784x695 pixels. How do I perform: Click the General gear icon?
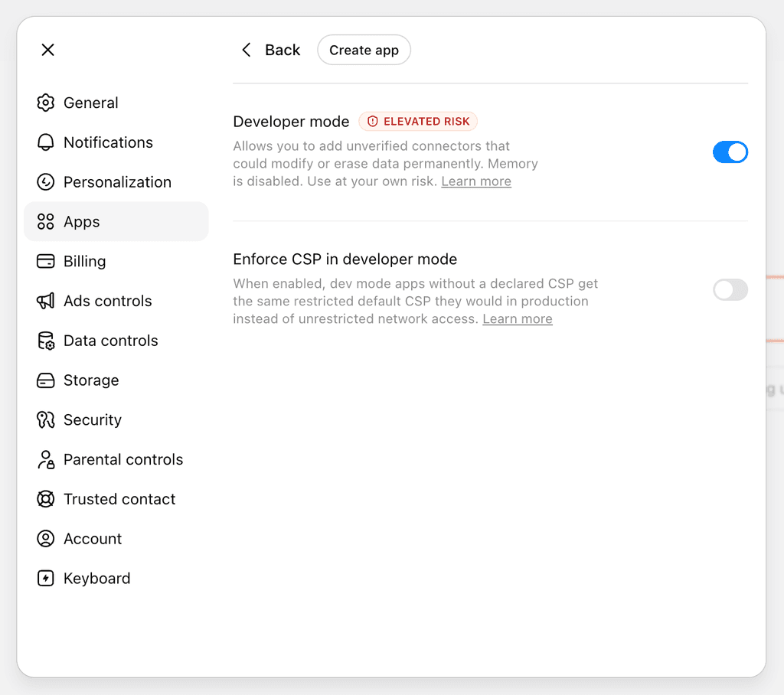tap(45, 103)
